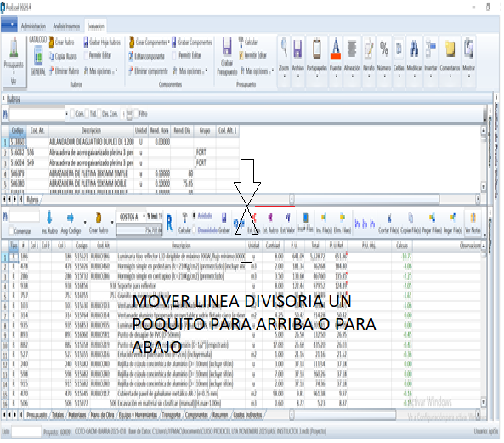
Task: Open the blue application menu button
Action: 9,25
